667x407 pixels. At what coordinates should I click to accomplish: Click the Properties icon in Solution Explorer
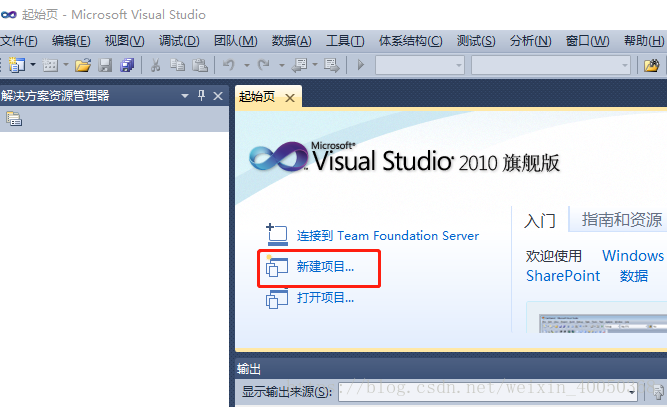coord(14,119)
